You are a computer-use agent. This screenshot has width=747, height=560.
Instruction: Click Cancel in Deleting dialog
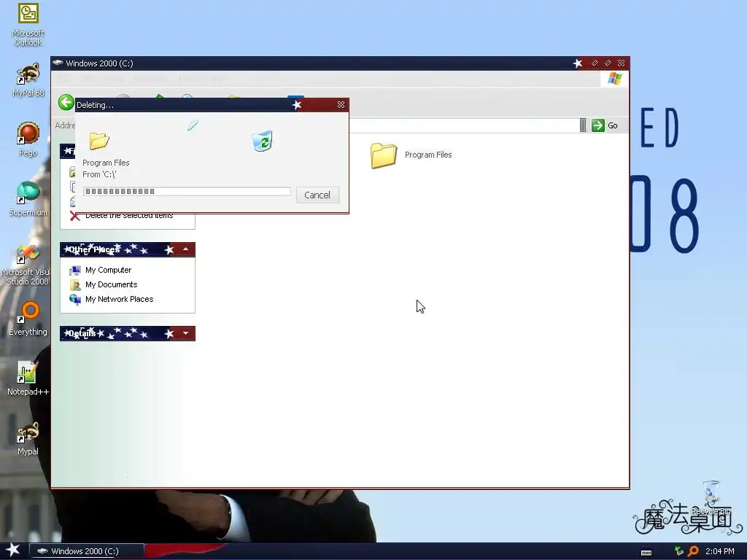[x=317, y=195]
